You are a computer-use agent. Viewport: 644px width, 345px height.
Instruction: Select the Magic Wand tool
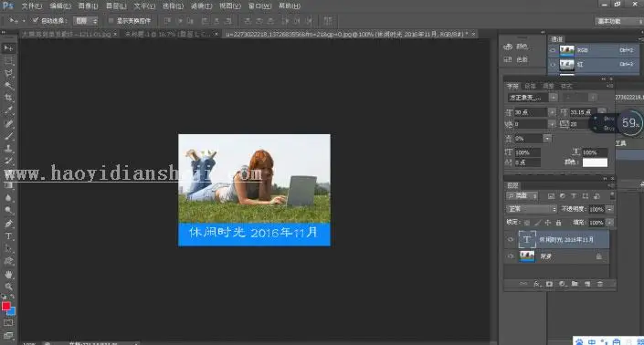click(x=8, y=86)
